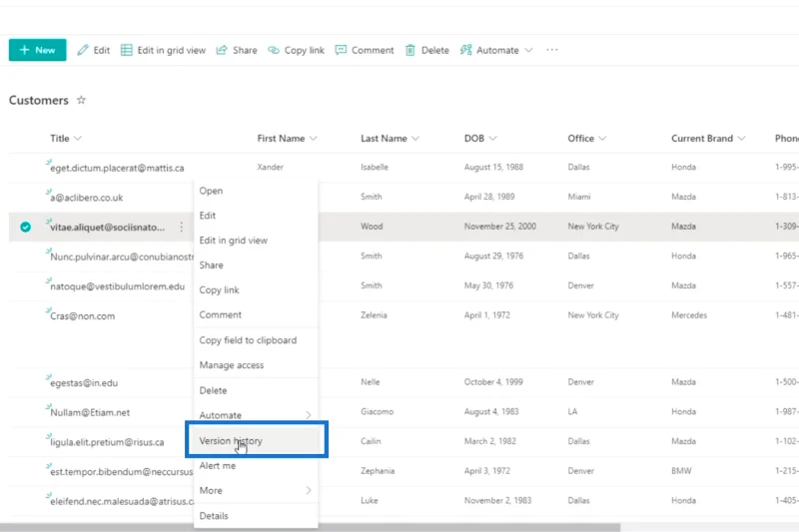Viewport: 799px width, 532px height.
Task: Click the Last Name cell Zephania
Action: [x=378, y=471]
